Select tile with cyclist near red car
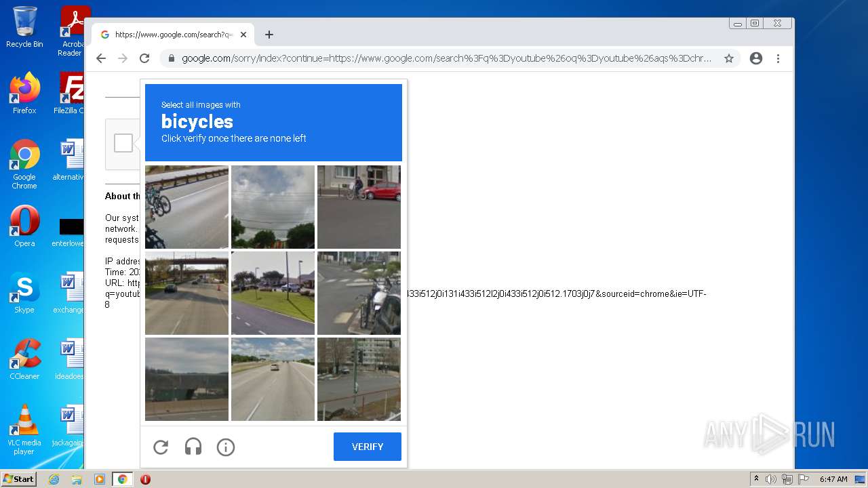 [359, 207]
